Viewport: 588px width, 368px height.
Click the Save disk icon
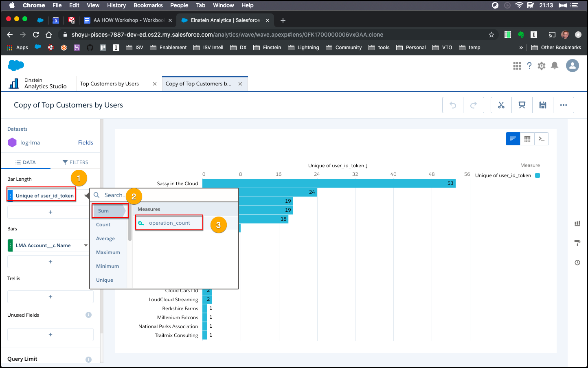[543, 105]
